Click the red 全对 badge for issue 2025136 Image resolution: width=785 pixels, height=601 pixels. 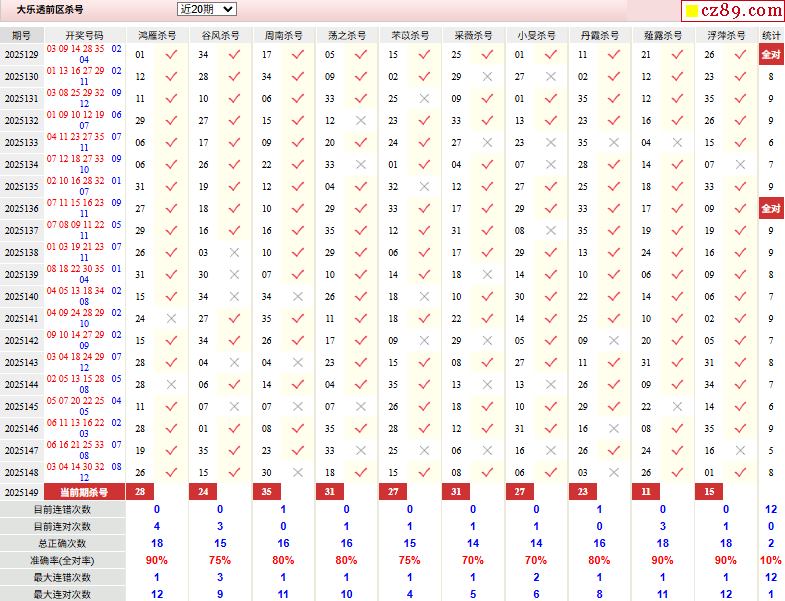[771, 209]
